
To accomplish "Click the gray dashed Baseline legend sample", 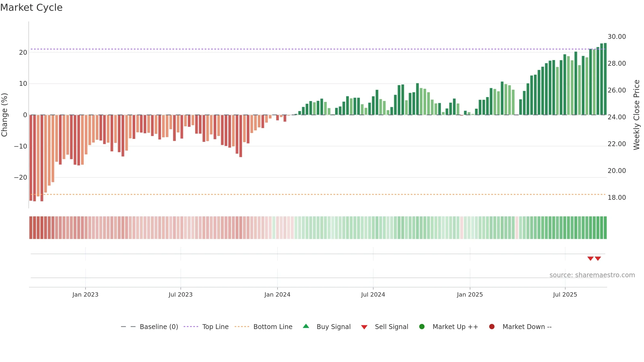I will pyautogui.click(x=128, y=327).
